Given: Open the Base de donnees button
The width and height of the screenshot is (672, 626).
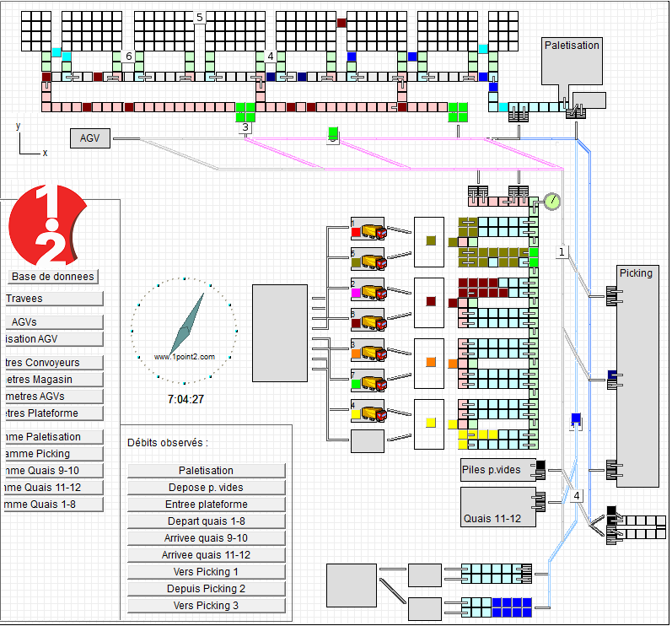Looking at the screenshot, I should point(53,277).
